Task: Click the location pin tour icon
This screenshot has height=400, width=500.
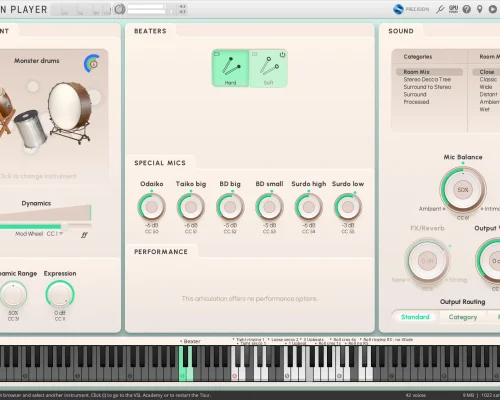Action: pos(480,9)
